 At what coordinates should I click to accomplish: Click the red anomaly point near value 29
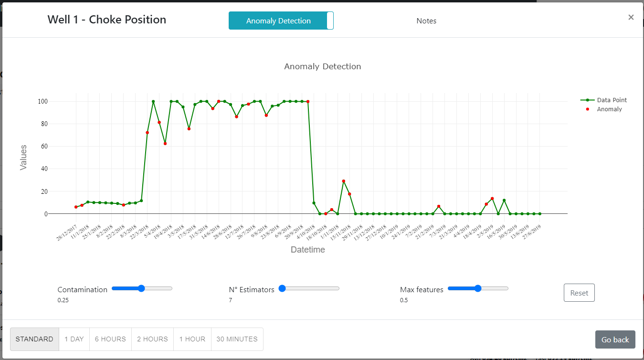pos(343,181)
